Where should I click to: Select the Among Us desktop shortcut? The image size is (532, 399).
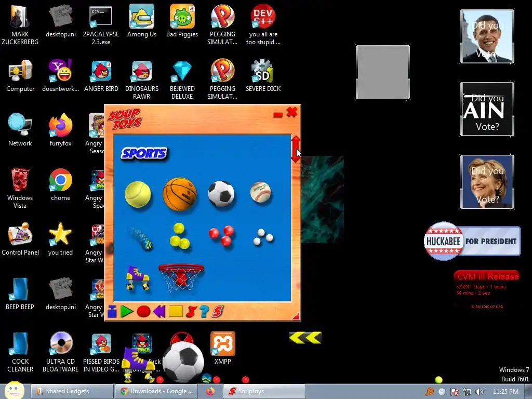coord(142,21)
